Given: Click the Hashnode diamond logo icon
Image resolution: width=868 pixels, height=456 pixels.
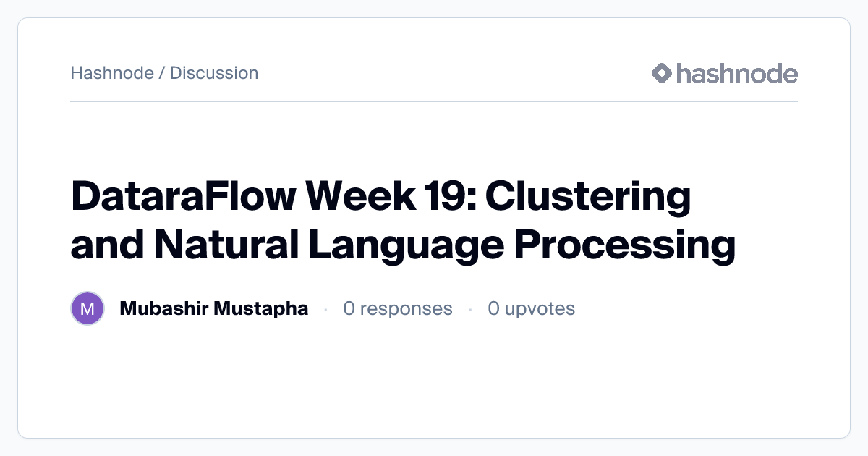Looking at the screenshot, I should pos(660,73).
